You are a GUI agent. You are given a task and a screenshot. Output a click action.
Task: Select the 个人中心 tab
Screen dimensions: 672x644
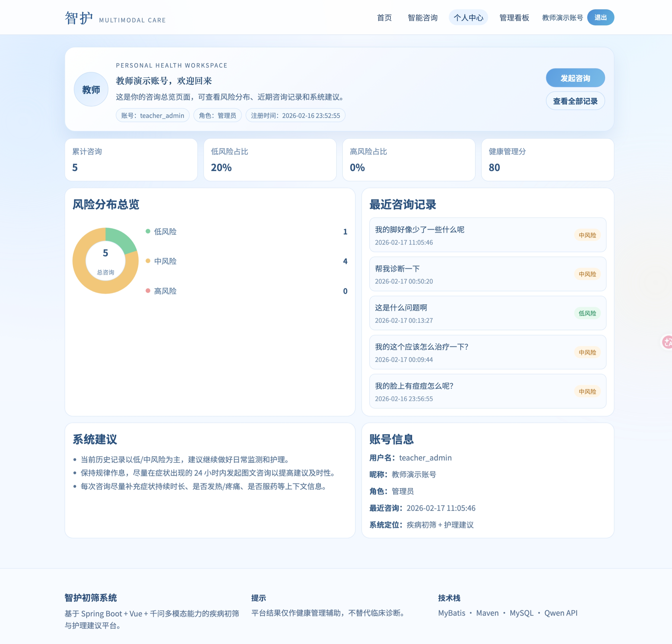coord(468,18)
